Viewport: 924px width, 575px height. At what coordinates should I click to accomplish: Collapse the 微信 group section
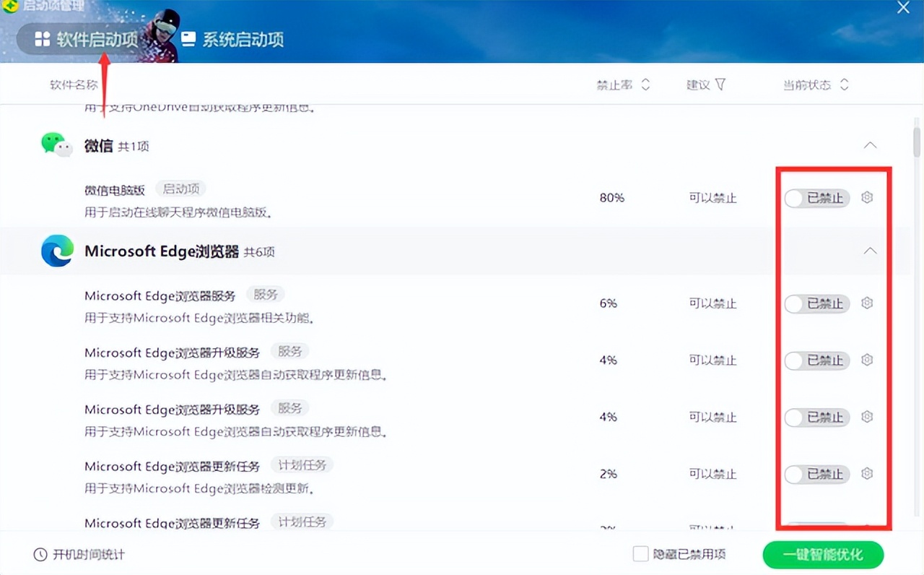[x=870, y=145]
